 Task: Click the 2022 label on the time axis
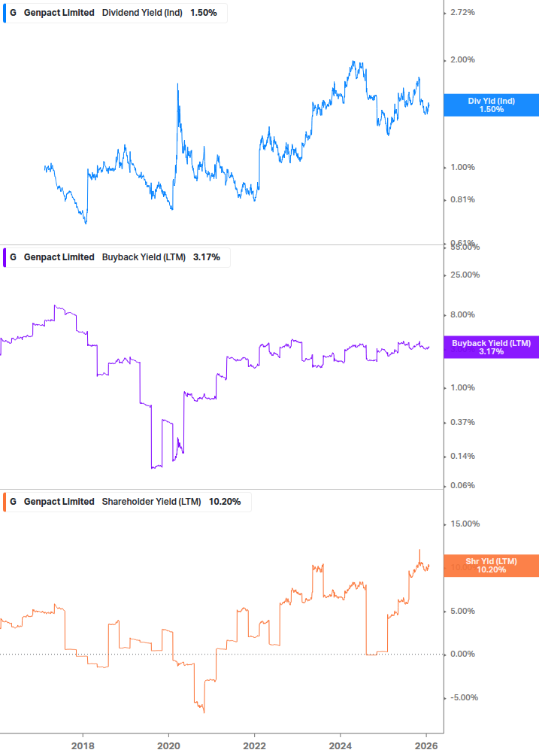point(254,746)
